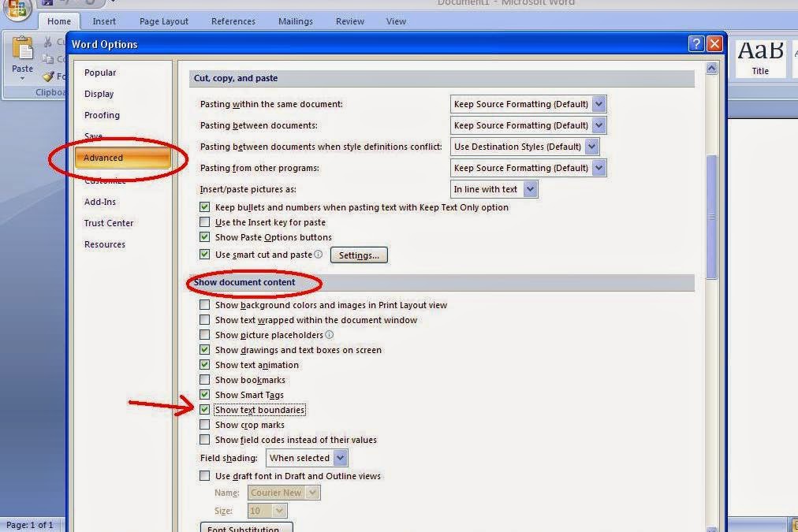This screenshot has width=798, height=532.
Task: Click the options vertical scrollbar thumb
Action: 711,217
